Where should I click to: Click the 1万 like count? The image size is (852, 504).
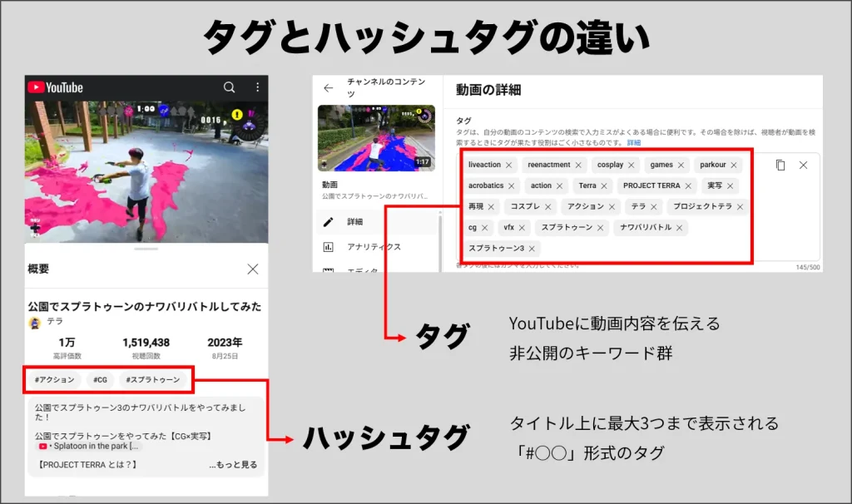pyautogui.click(x=67, y=343)
